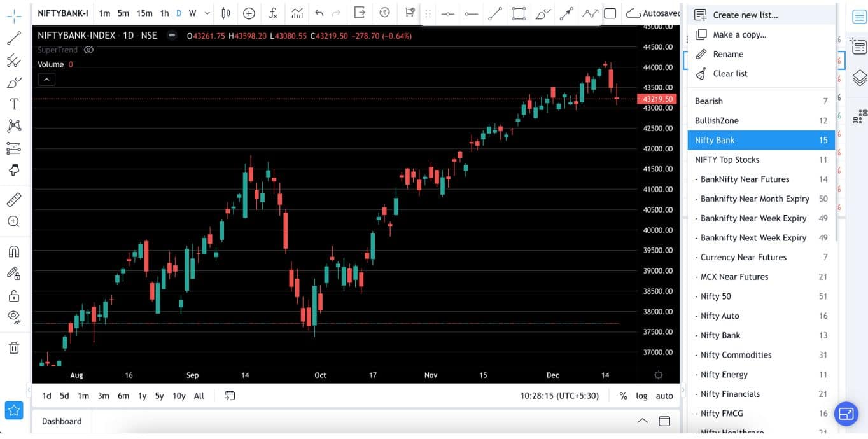The width and height of the screenshot is (868, 439).
Task: Open the timeframe dropdown next to W
Action: click(206, 13)
